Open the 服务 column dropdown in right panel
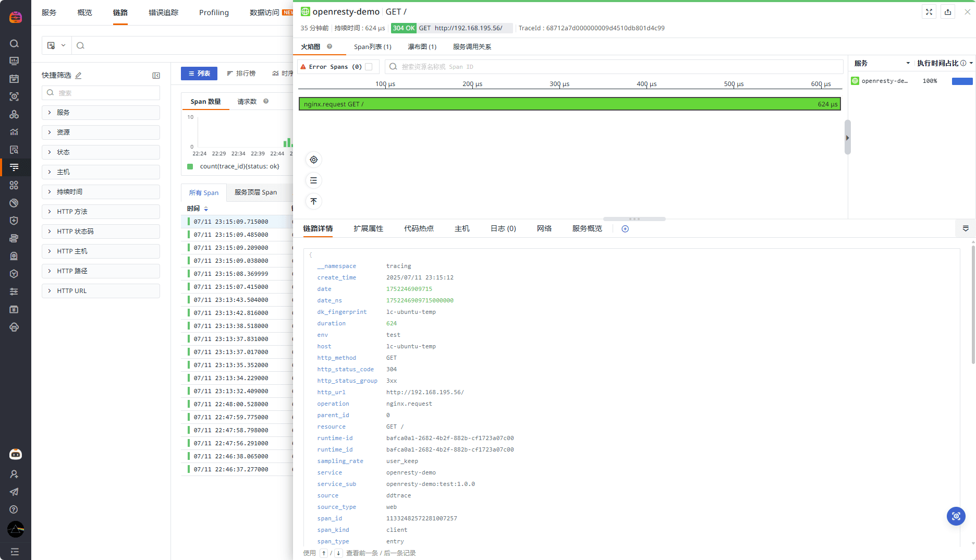Screen dimensions: 976x560 pyautogui.click(x=908, y=63)
